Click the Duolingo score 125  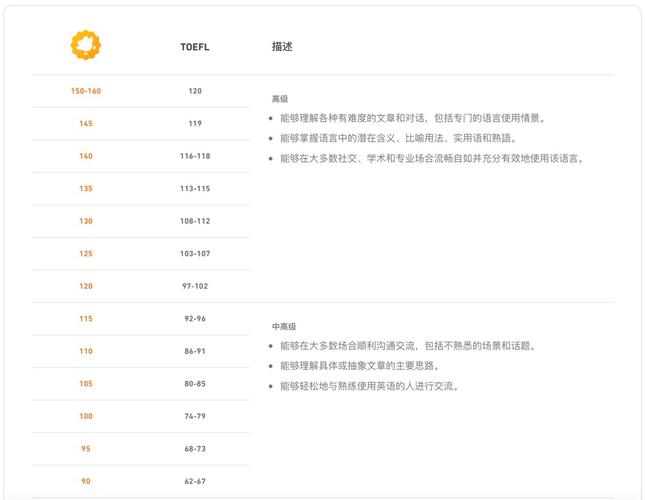coord(86,253)
